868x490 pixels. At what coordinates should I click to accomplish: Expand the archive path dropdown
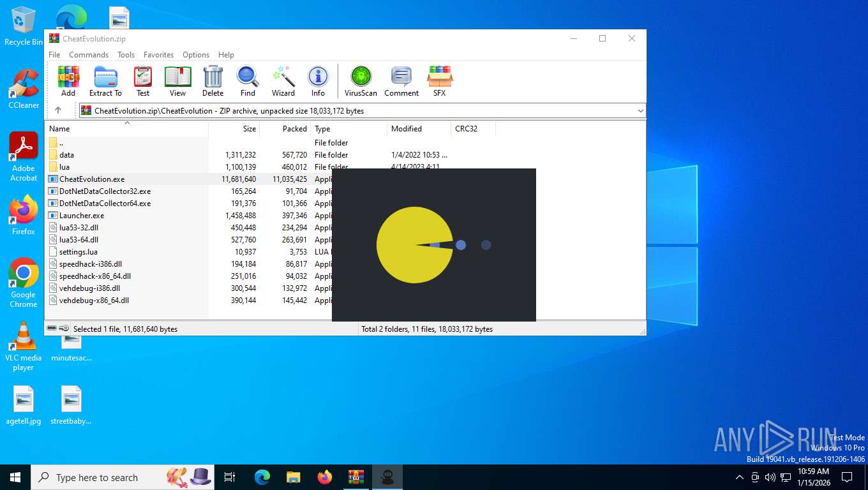click(x=640, y=111)
